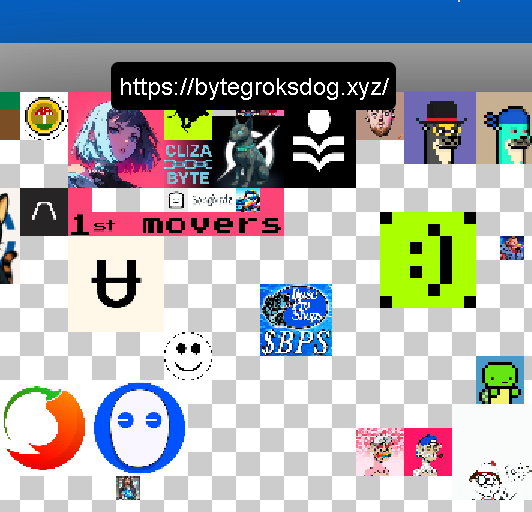Open the orange fox tile cut off beside arch icon
The width and height of the screenshot is (532, 512).
[10, 236]
